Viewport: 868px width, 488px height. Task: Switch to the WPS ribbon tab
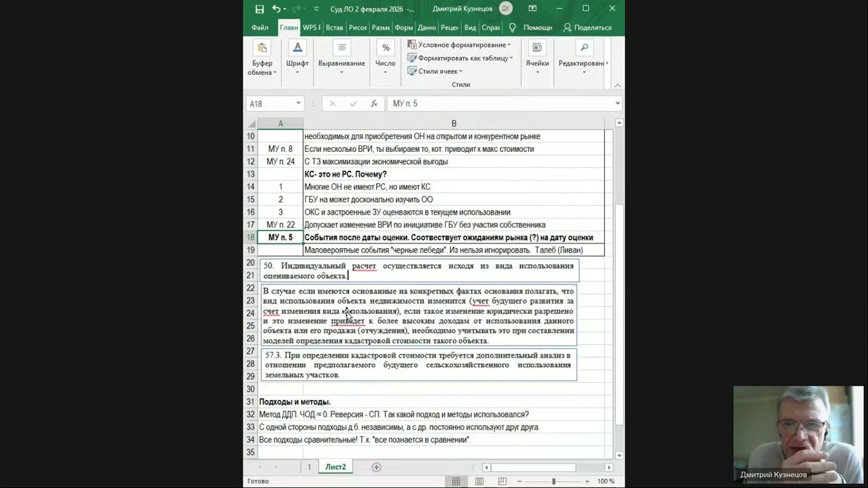[312, 28]
